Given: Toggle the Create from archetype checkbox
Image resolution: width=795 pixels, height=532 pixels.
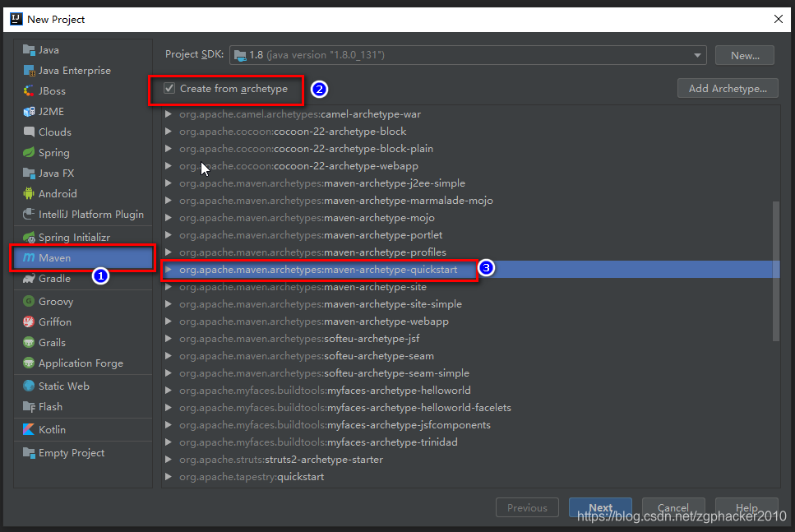Looking at the screenshot, I should pyautogui.click(x=169, y=88).
